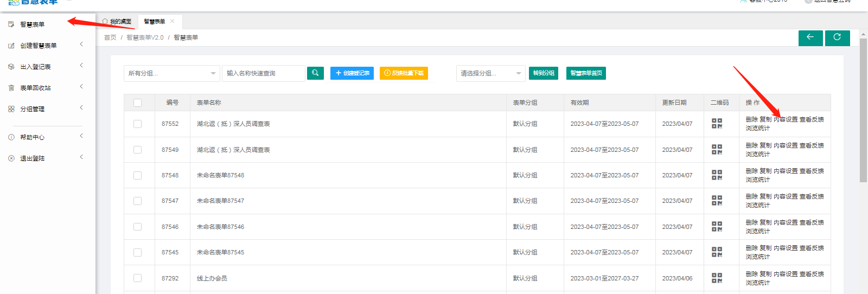868x294 pixels.
Task: Click the name quick-search input field
Action: click(x=263, y=73)
